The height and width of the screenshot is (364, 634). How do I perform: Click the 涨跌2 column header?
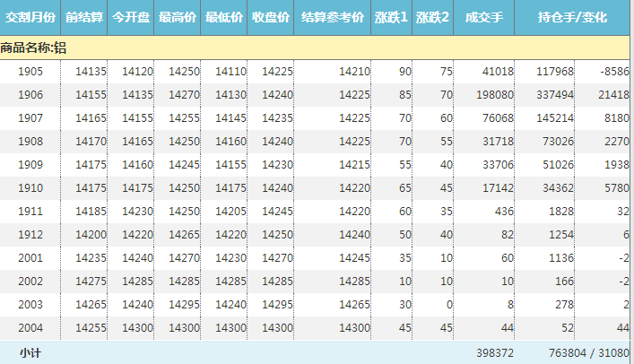point(433,17)
